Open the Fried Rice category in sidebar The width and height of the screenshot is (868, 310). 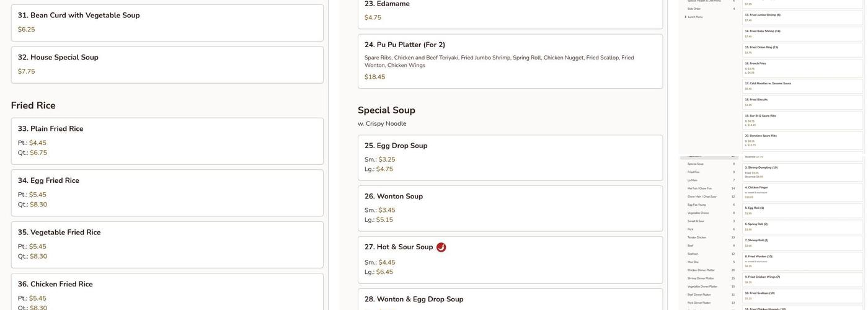coord(693,172)
